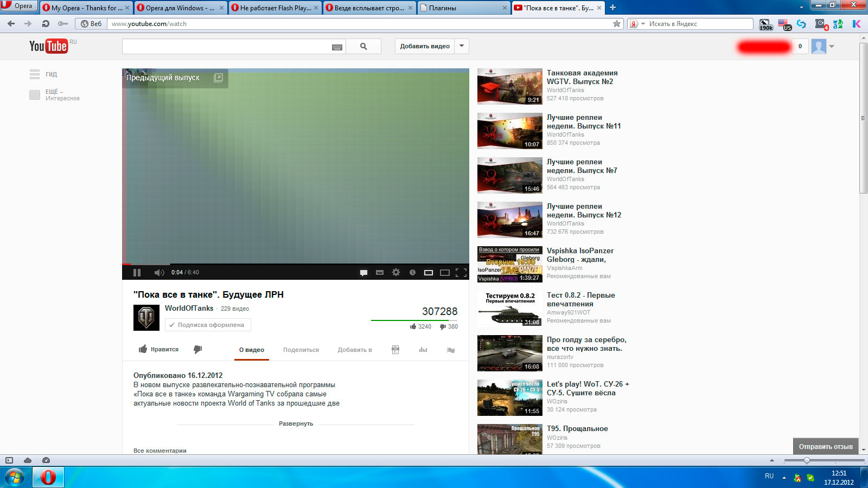Open the ГИД guide menu icon

pyautogui.click(x=35, y=74)
